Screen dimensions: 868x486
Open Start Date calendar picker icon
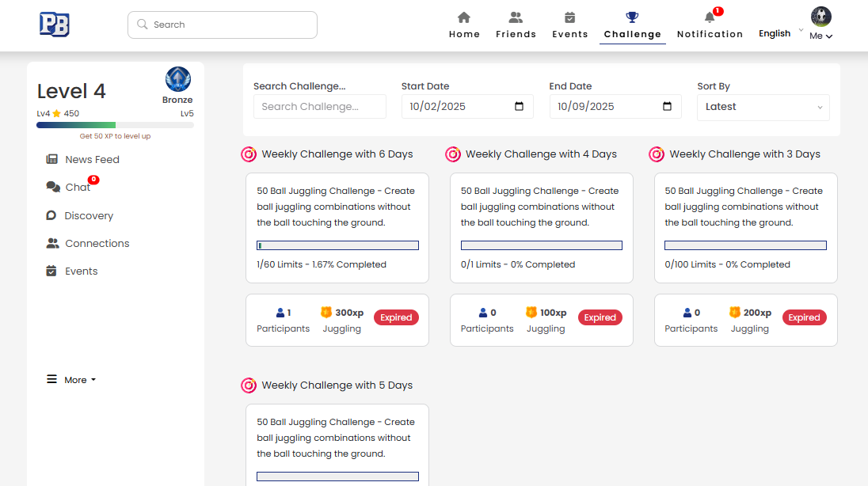[x=520, y=107]
